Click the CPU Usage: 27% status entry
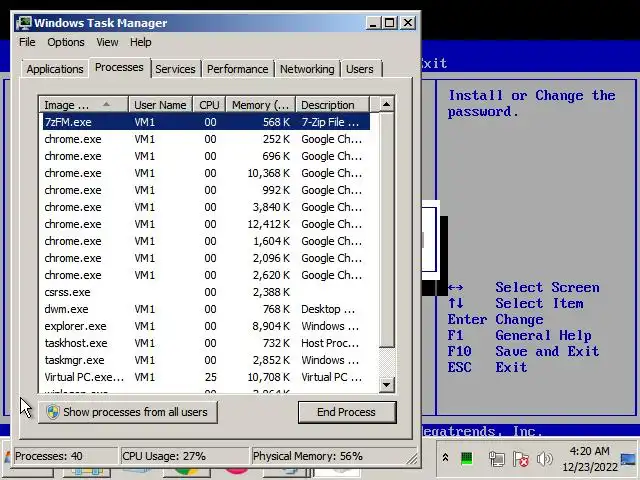The image size is (640, 480). coord(184,456)
